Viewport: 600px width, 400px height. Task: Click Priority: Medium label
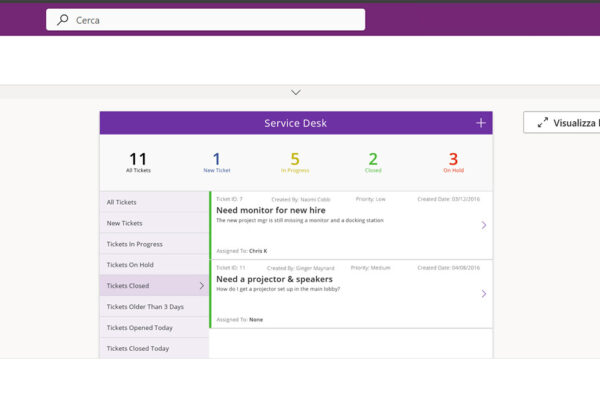point(370,268)
